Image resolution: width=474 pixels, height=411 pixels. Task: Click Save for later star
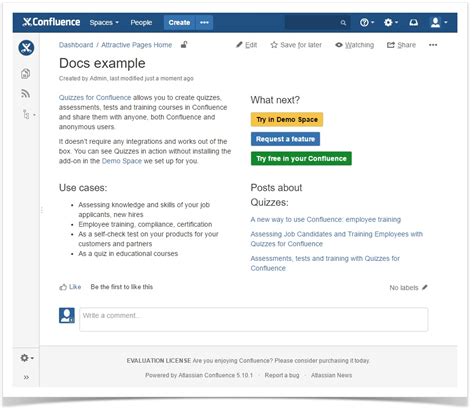tap(296, 45)
